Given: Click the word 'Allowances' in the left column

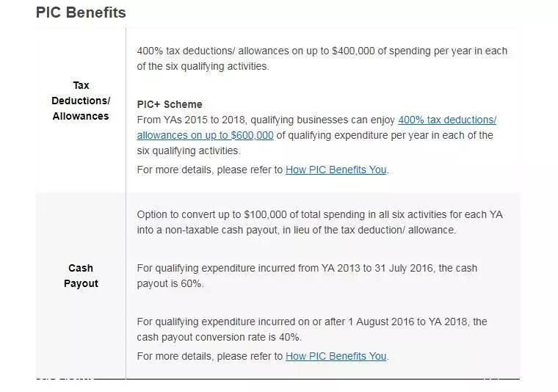Looking at the screenshot, I should click(81, 116).
